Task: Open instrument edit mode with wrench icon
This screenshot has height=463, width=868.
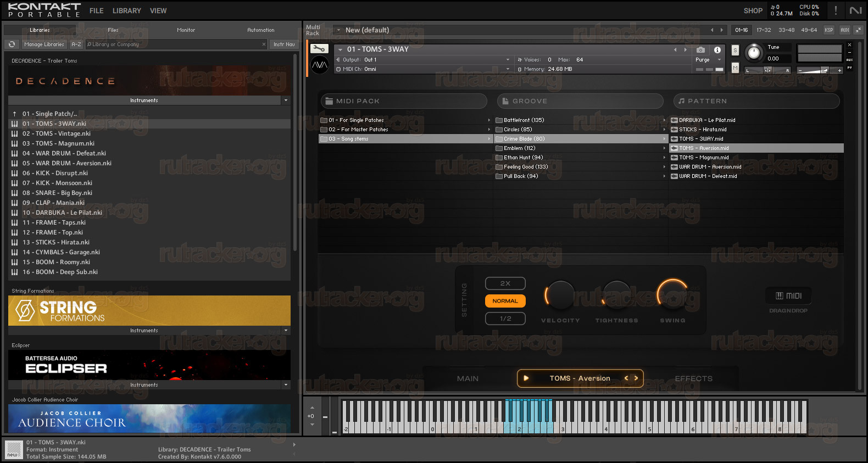Action: pyautogui.click(x=319, y=49)
